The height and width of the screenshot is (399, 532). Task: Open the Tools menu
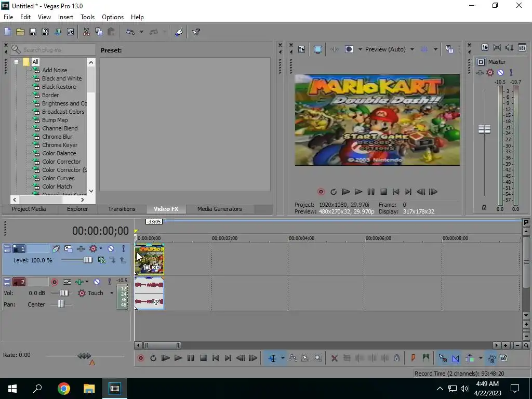87,17
